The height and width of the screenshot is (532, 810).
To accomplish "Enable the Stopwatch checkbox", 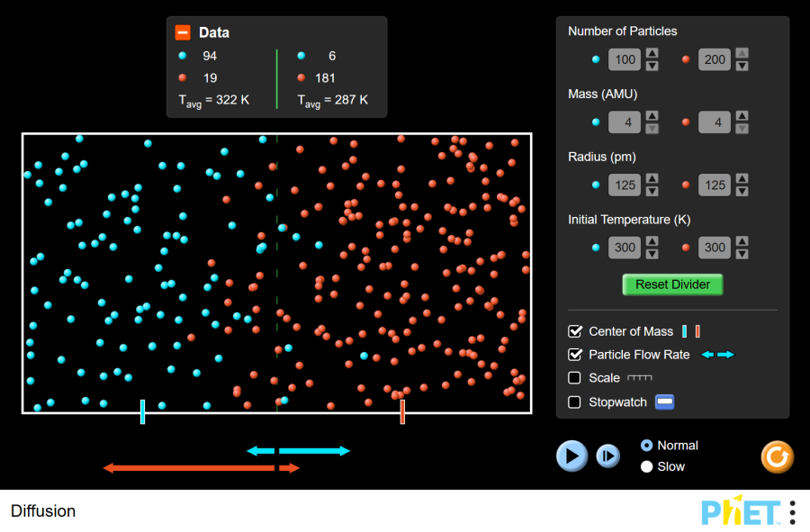I will point(575,402).
